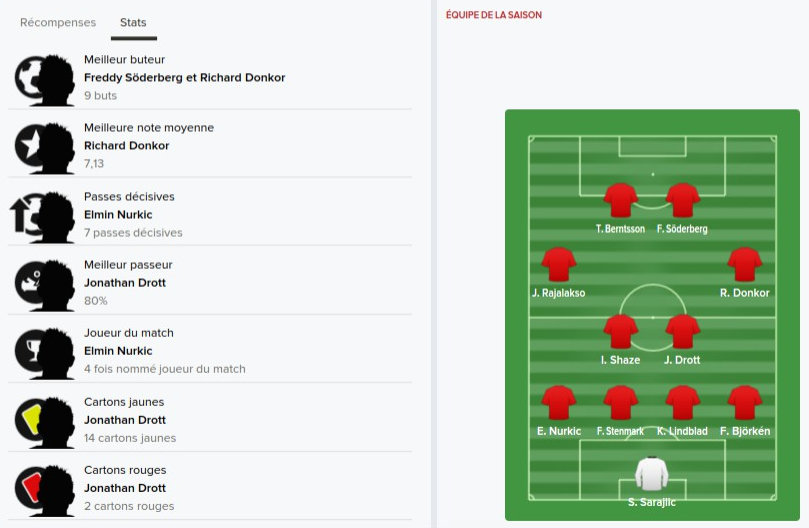Select F. Söderberg's red shirt on pitch

[x=683, y=200]
